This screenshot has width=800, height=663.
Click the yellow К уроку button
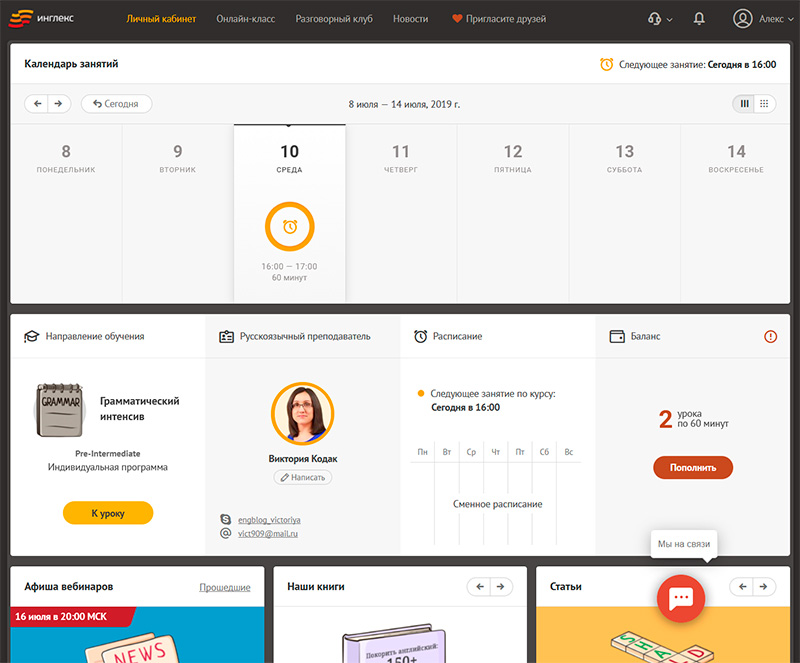108,513
